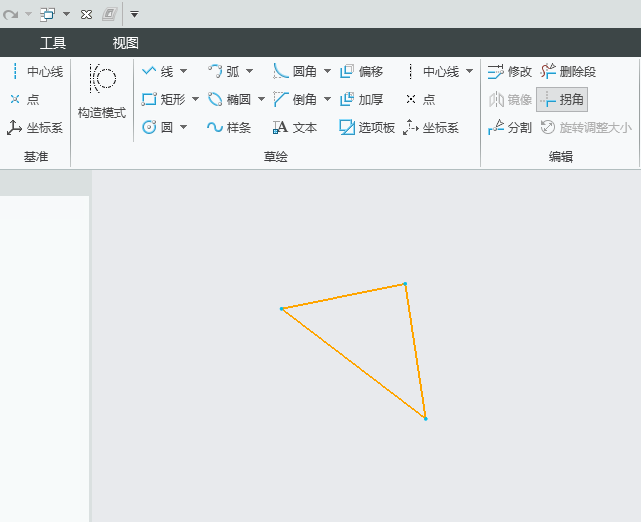The width and height of the screenshot is (641, 522).
Task: Open the 编辑 group label
Action: coord(560,157)
